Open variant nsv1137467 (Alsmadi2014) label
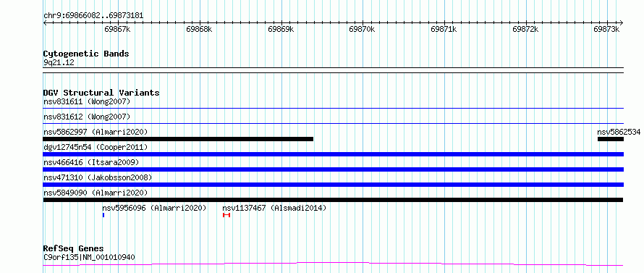644x273 pixels. (x=274, y=208)
